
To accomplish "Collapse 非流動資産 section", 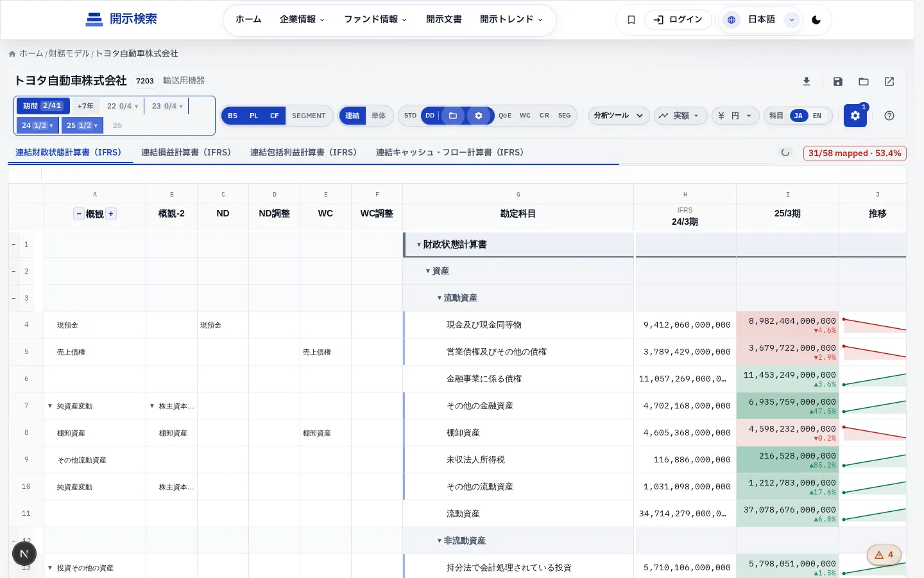I will tap(440, 541).
